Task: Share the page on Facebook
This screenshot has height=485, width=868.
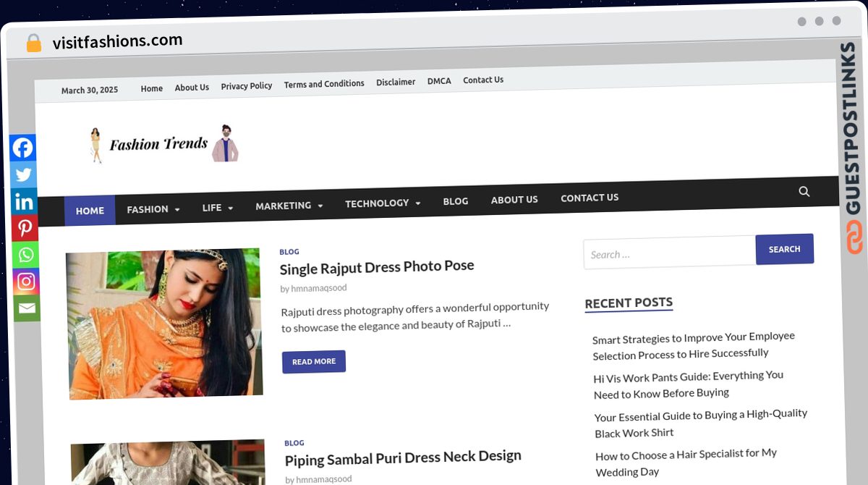Action: (22, 148)
